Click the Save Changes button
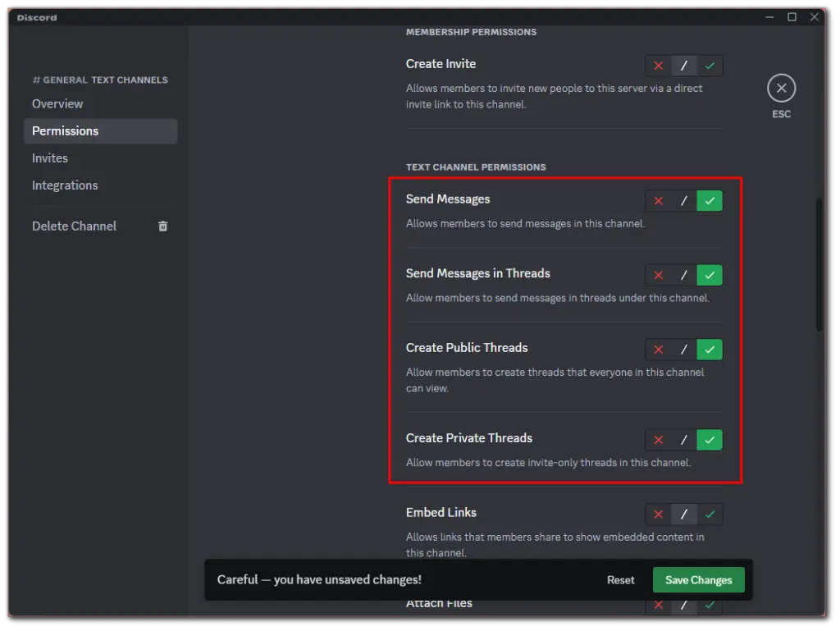Screen dimensions: 840x631 tap(698, 579)
